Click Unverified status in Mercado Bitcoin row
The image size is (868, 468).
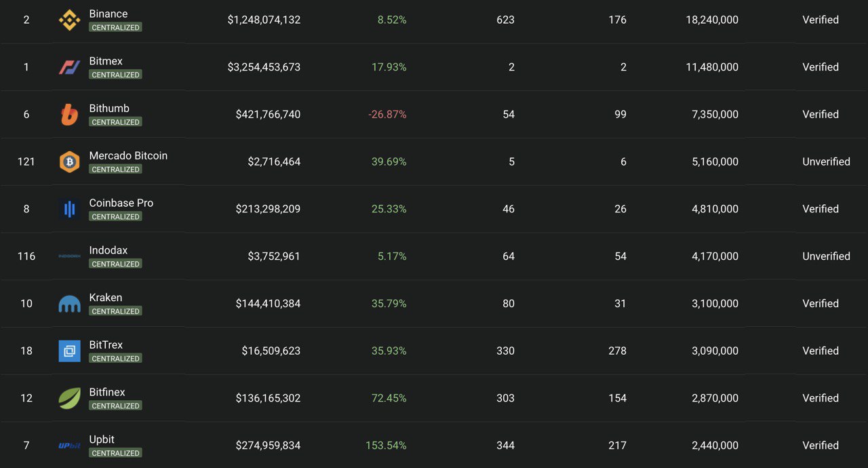[826, 161]
